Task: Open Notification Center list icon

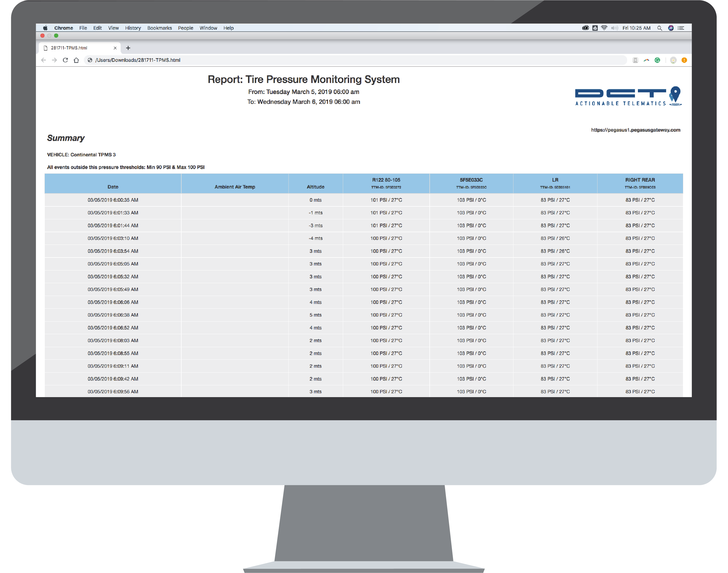Action: pos(681,28)
